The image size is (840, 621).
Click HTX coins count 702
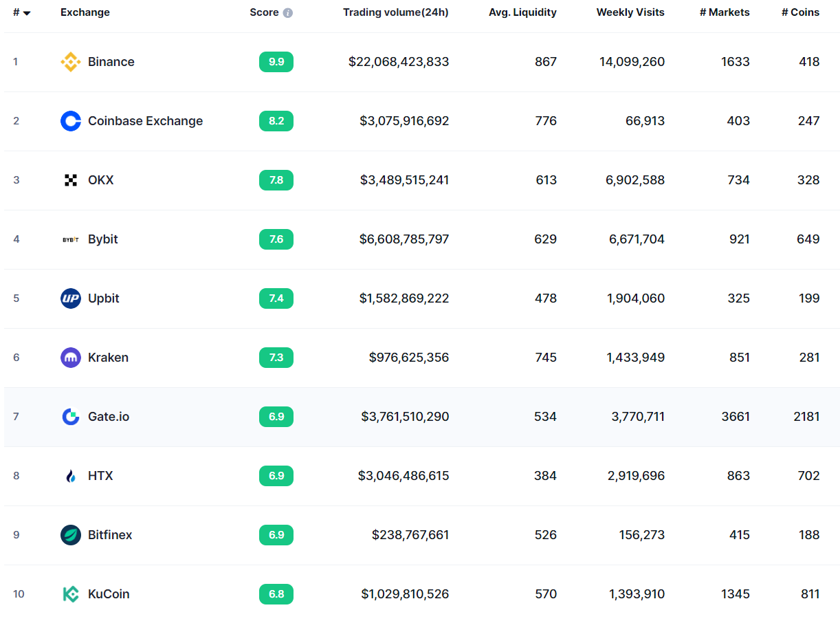point(809,476)
